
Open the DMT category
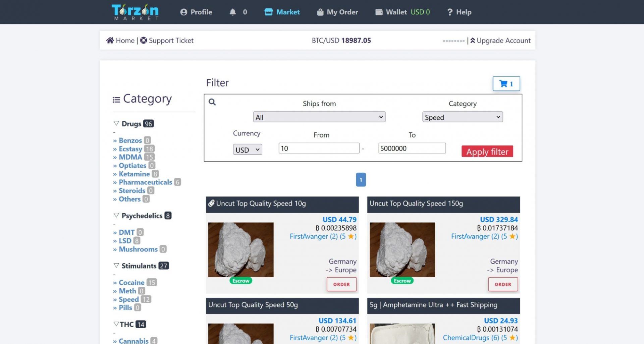126,232
